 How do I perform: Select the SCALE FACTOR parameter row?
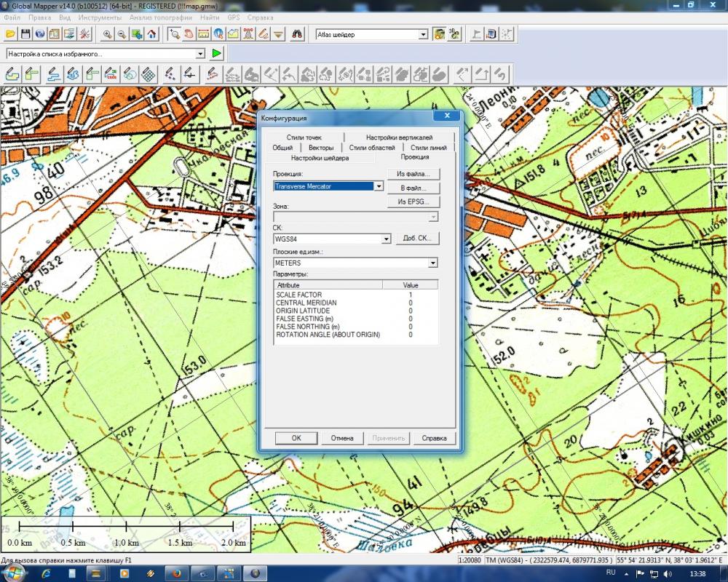click(298, 295)
